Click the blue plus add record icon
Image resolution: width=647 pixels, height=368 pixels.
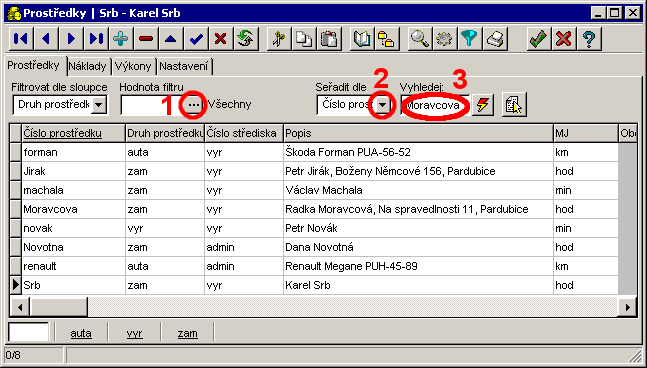pos(121,39)
